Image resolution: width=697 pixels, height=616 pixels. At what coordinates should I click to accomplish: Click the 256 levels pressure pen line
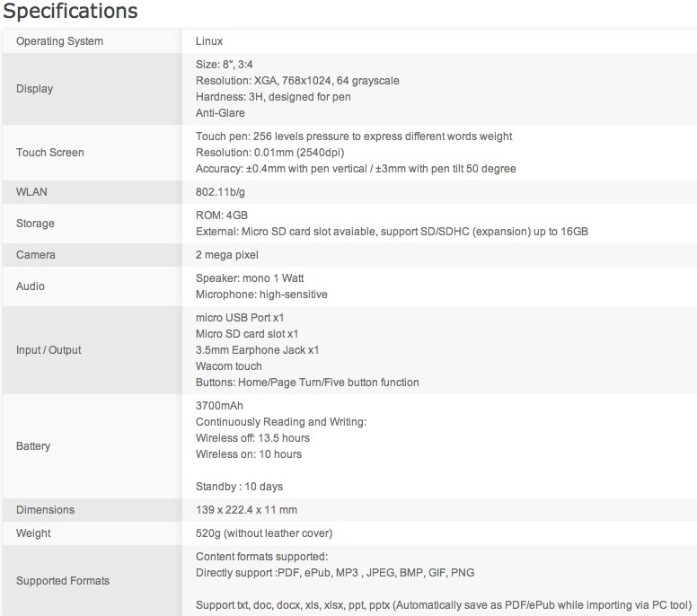(354, 136)
